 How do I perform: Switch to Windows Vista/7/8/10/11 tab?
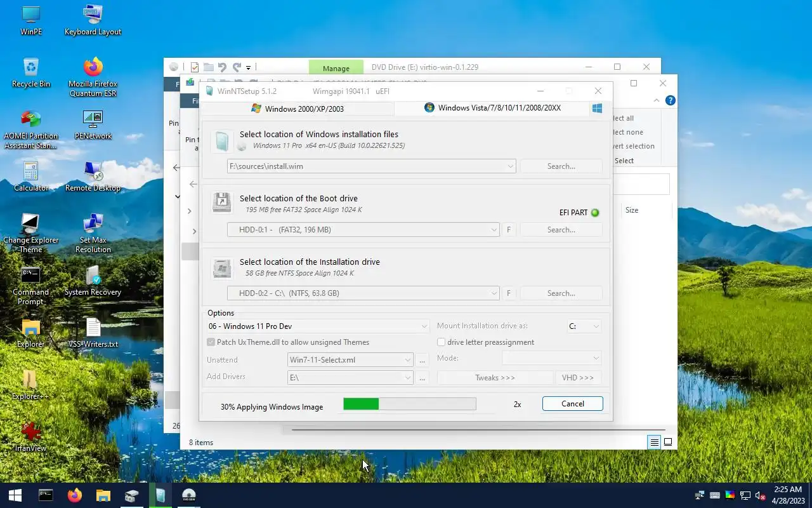(492, 108)
